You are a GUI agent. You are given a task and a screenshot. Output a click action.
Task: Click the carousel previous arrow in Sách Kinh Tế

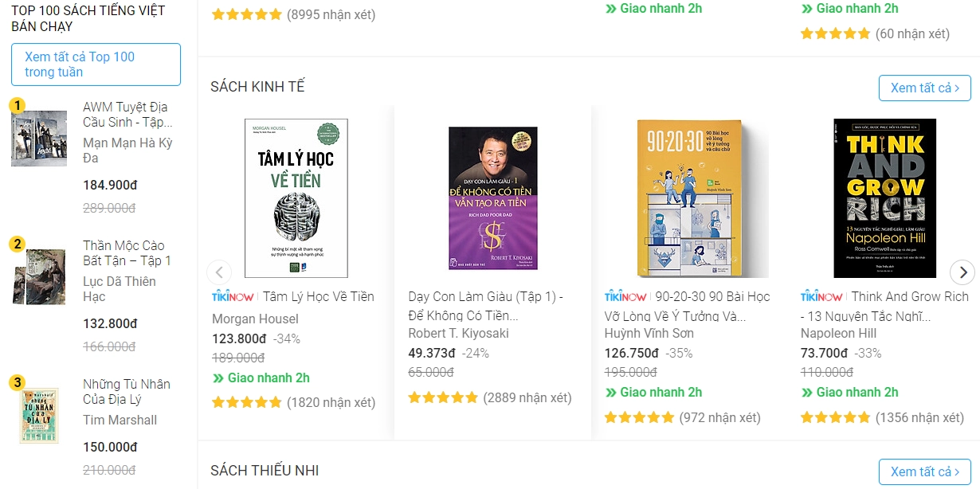click(219, 272)
